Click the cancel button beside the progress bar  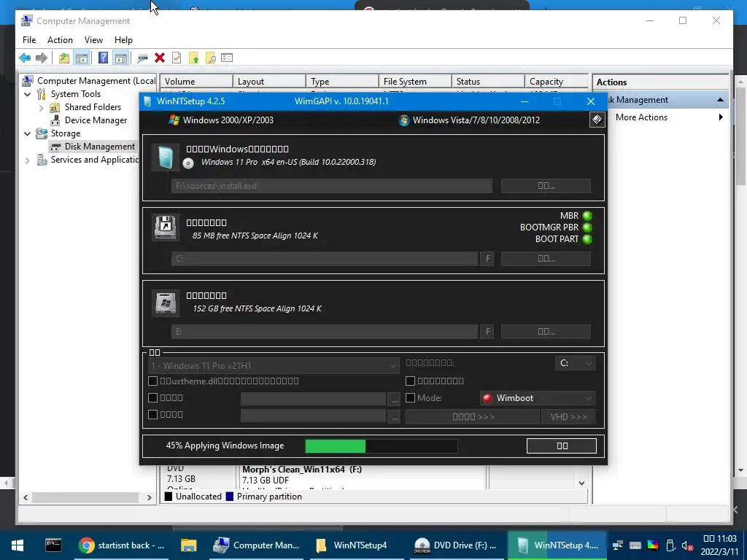562,446
